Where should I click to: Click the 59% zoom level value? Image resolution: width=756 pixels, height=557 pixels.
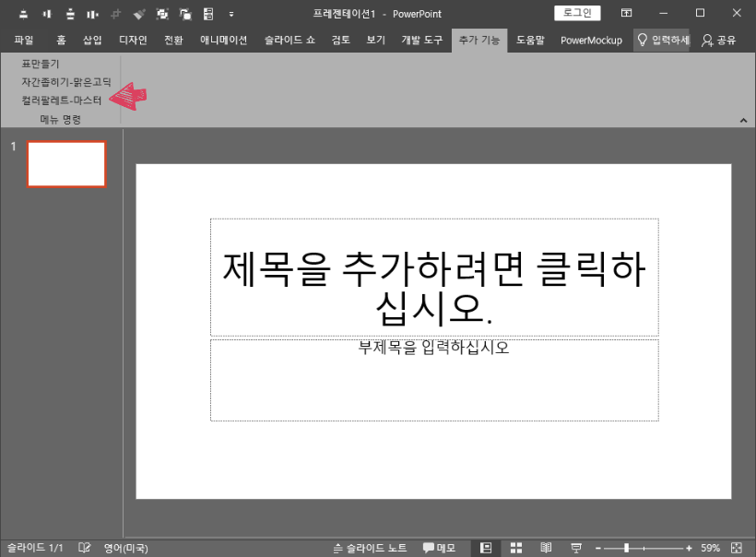710,548
